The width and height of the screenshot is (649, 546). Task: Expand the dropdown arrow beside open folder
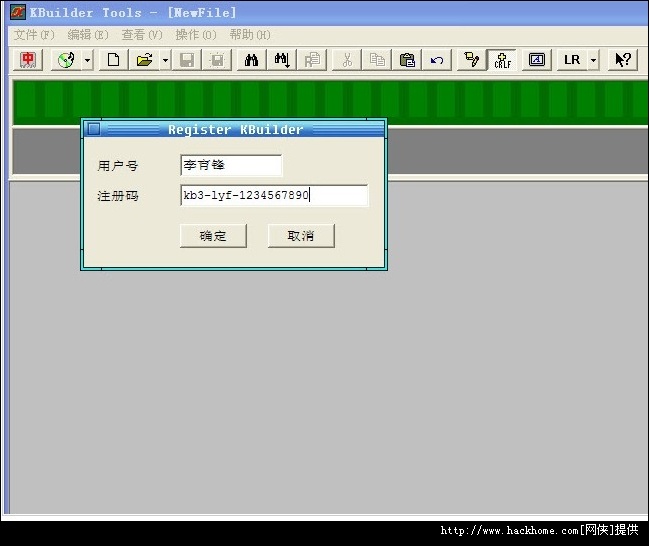click(165, 60)
